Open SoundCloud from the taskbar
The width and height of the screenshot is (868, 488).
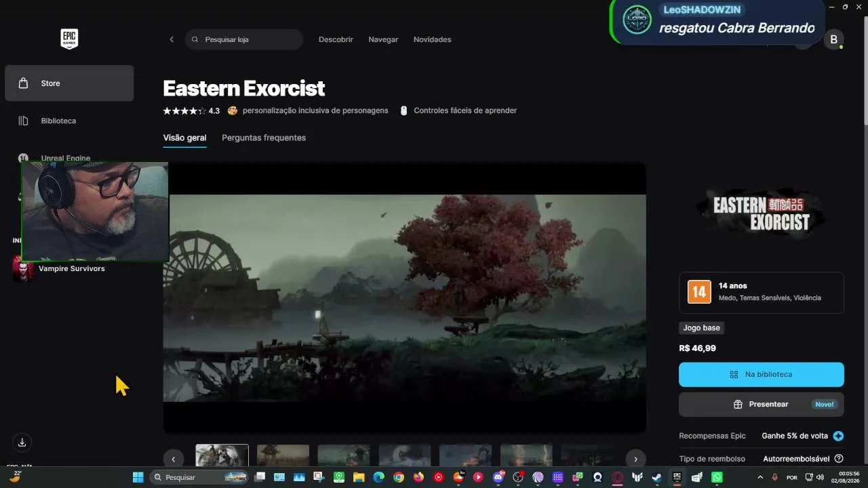pyautogui.click(x=458, y=477)
